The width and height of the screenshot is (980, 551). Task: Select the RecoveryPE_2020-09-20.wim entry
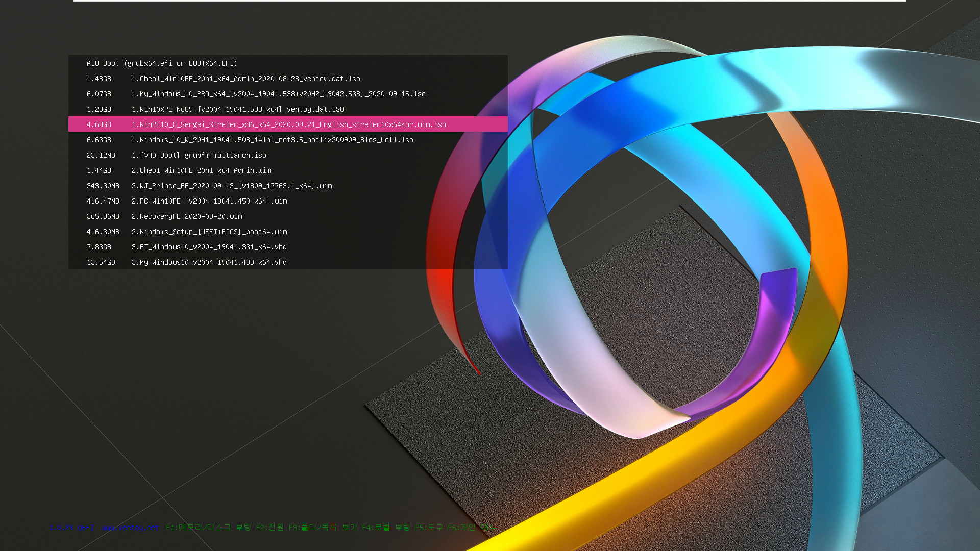click(x=288, y=216)
